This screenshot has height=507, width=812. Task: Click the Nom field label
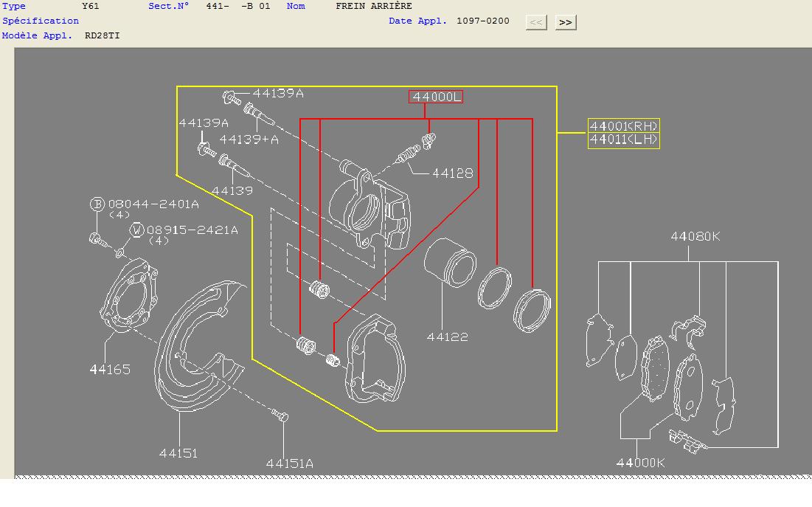click(296, 6)
